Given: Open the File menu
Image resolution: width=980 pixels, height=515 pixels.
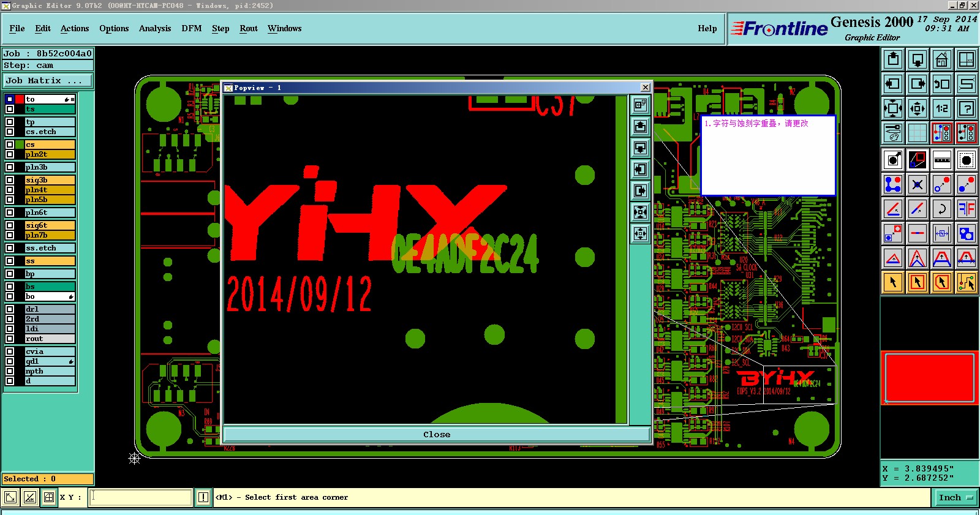Looking at the screenshot, I should pos(17,28).
